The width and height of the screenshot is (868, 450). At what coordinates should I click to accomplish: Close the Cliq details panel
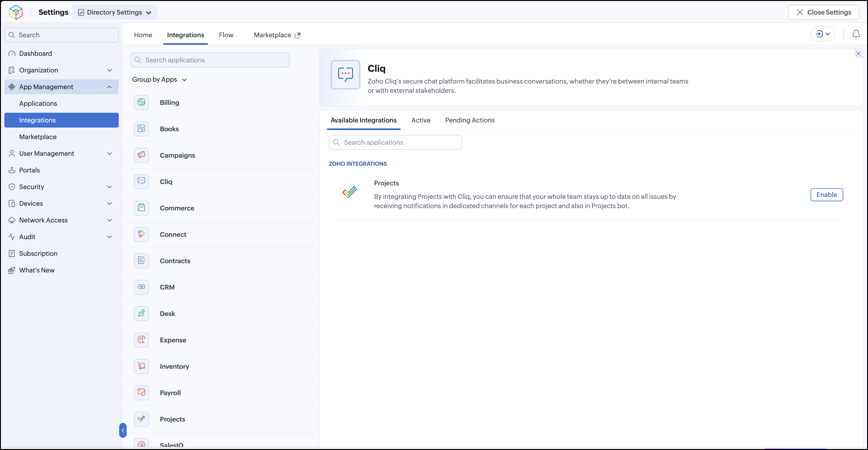(x=858, y=54)
